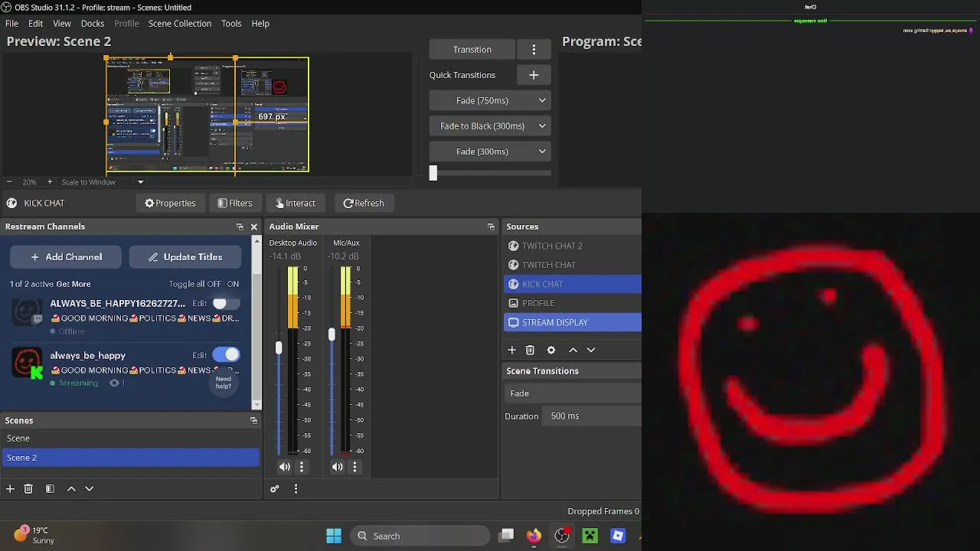Open Task View on the Windows taskbar
The height and width of the screenshot is (551, 980).
point(506,536)
